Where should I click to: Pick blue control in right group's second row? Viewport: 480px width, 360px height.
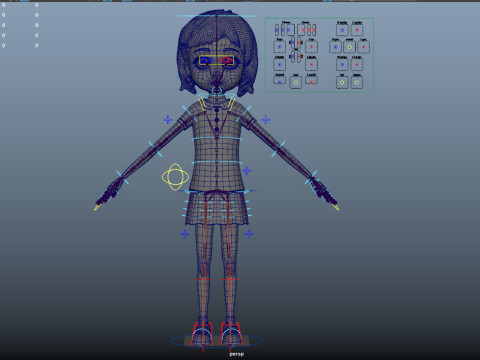pos(335,47)
